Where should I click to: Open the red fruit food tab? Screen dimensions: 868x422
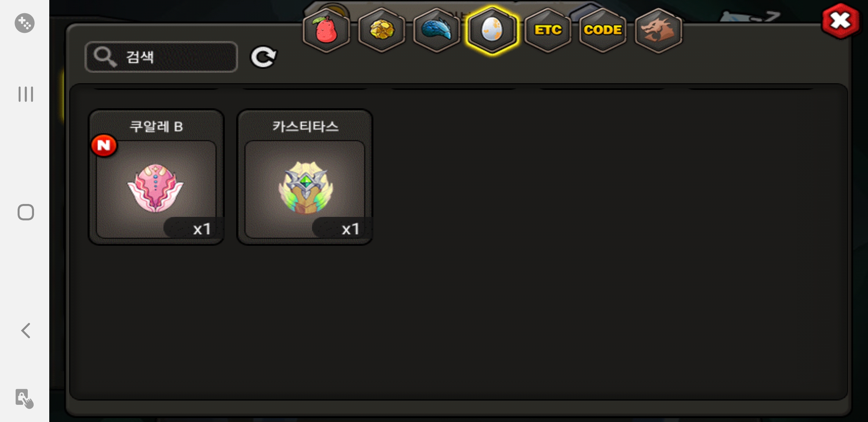pyautogui.click(x=326, y=30)
